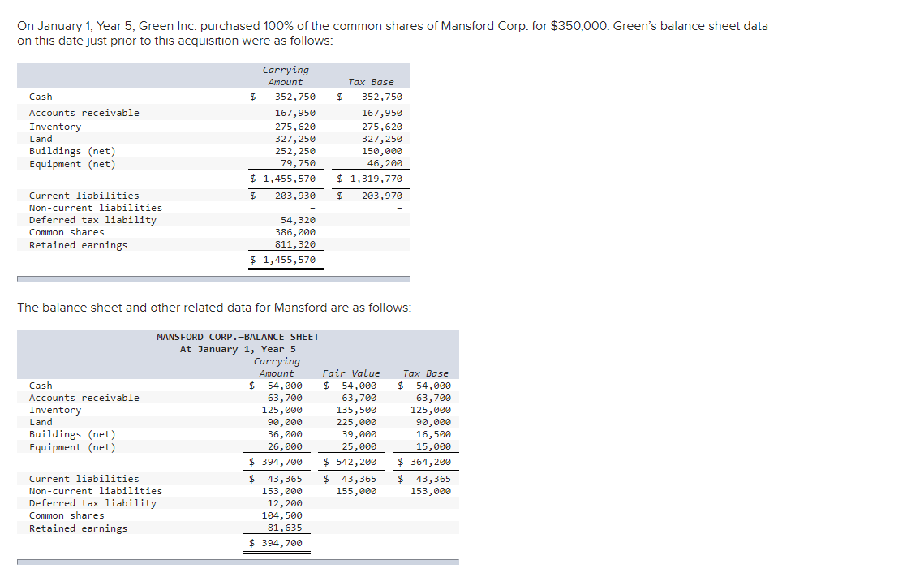Screen dimensions: 924x573
Task: Click Green table's Tax Base column header
Action: 371,82
